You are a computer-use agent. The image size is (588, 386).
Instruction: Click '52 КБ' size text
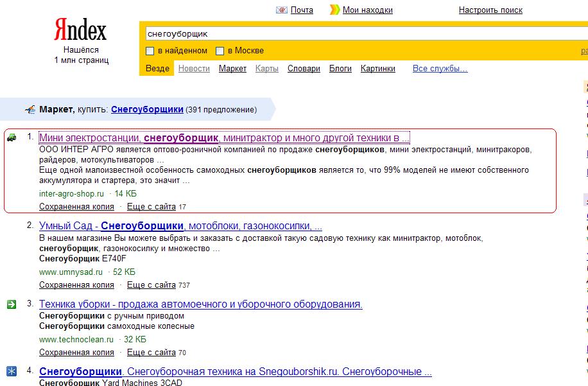[124, 272]
